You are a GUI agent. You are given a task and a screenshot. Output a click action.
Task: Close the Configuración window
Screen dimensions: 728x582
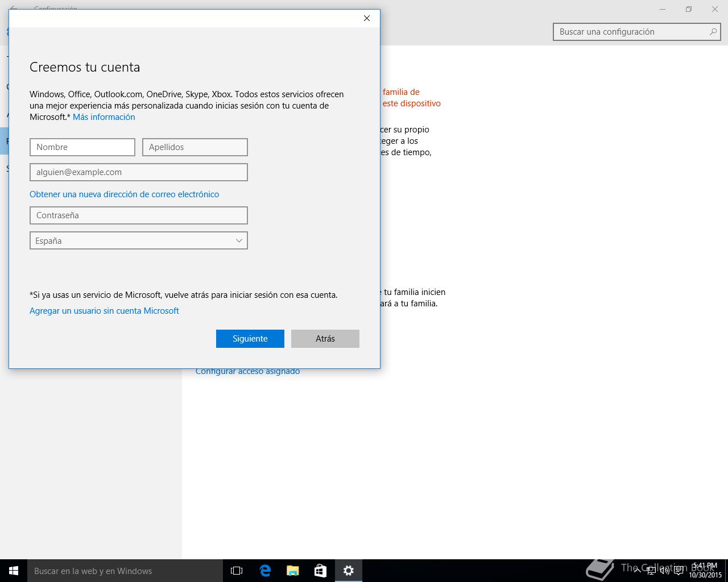point(715,9)
